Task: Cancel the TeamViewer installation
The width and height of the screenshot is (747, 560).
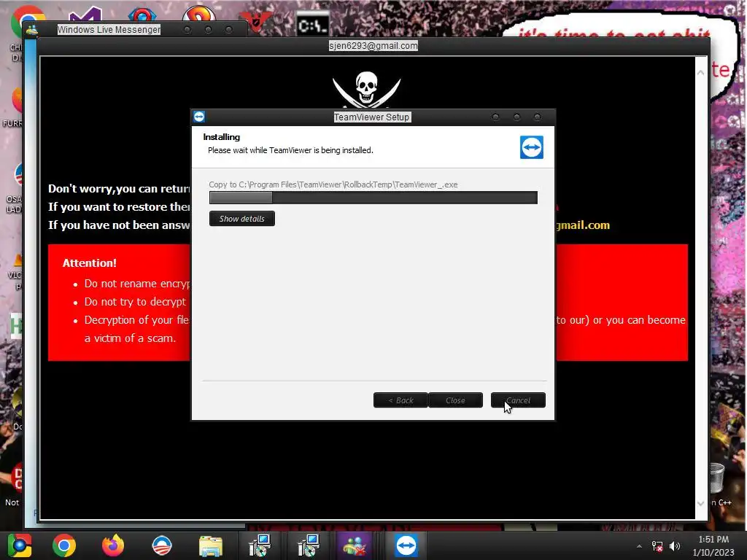Action: pyautogui.click(x=518, y=400)
